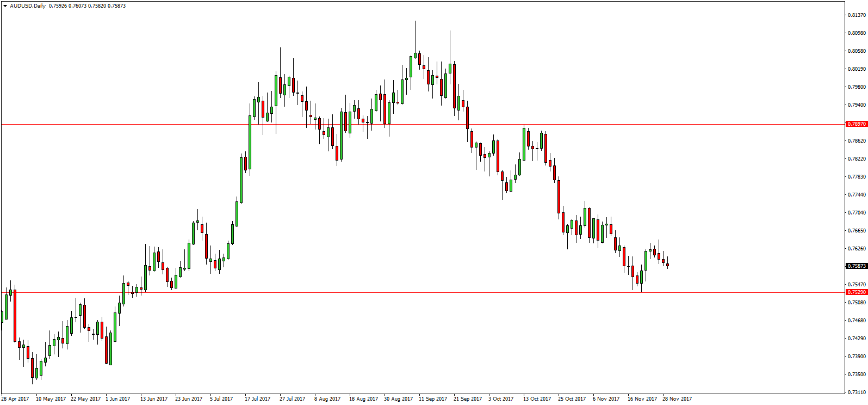Viewport: 868px width, 405px height.
Task: Select the red horizontal line at 0.78970
Action: pos(423,125)
